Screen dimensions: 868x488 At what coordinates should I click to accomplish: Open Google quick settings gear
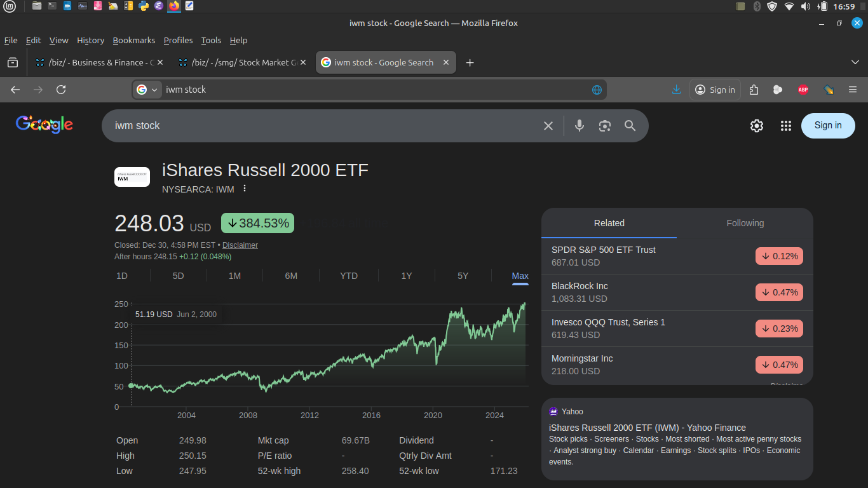point(756,126)
